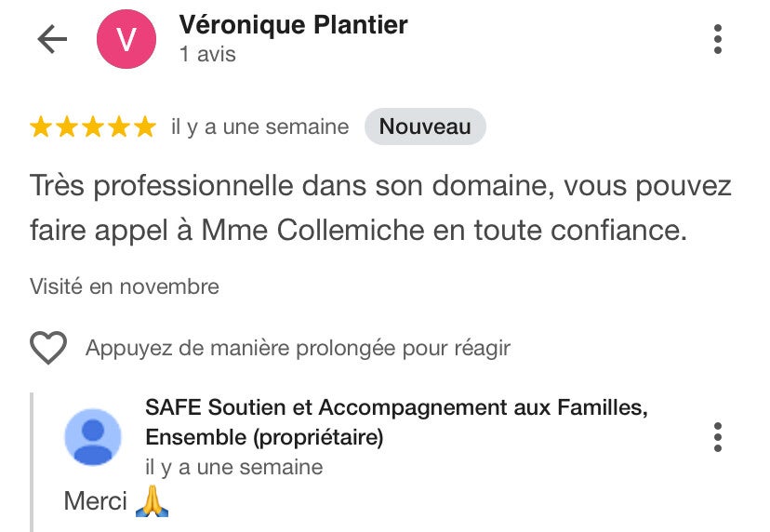Tap 'Appuyez de manière prolongée pour réagir'
Viewport: 770px width, 532px height.
point(298,349)
